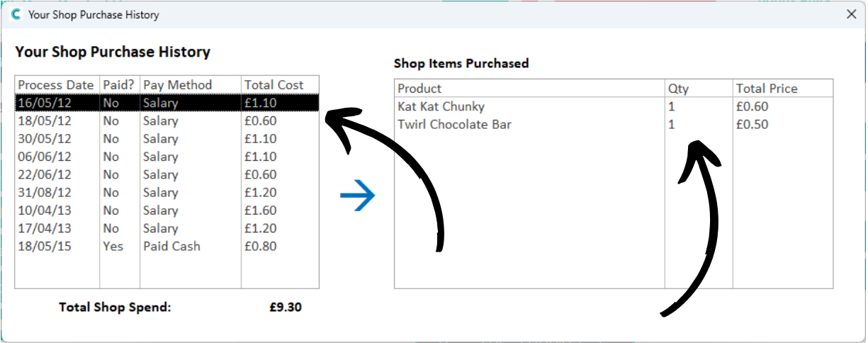Click the Qty column header
The width and height of the screenshot is (868, 343).
pyautogui.click(x=699, y=89)
